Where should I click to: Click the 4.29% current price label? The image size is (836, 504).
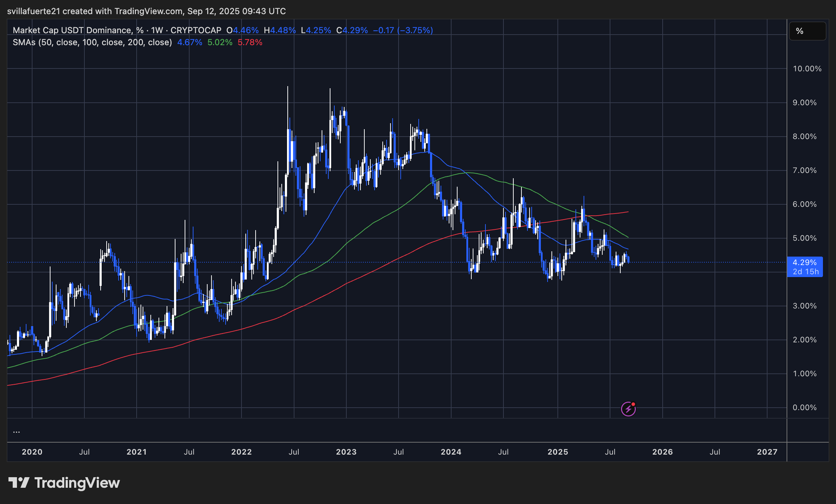point(805,262)
